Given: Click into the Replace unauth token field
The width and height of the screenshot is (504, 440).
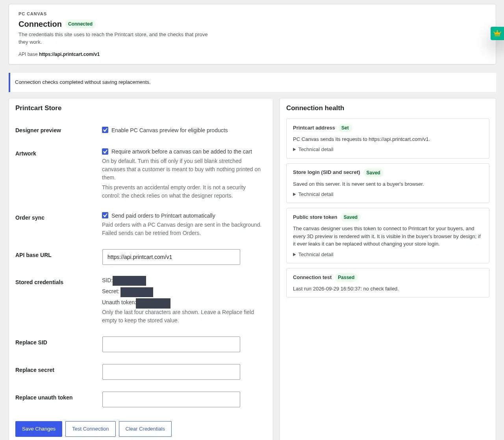Looking at the screenshot, I should click(x=171, y=399).
